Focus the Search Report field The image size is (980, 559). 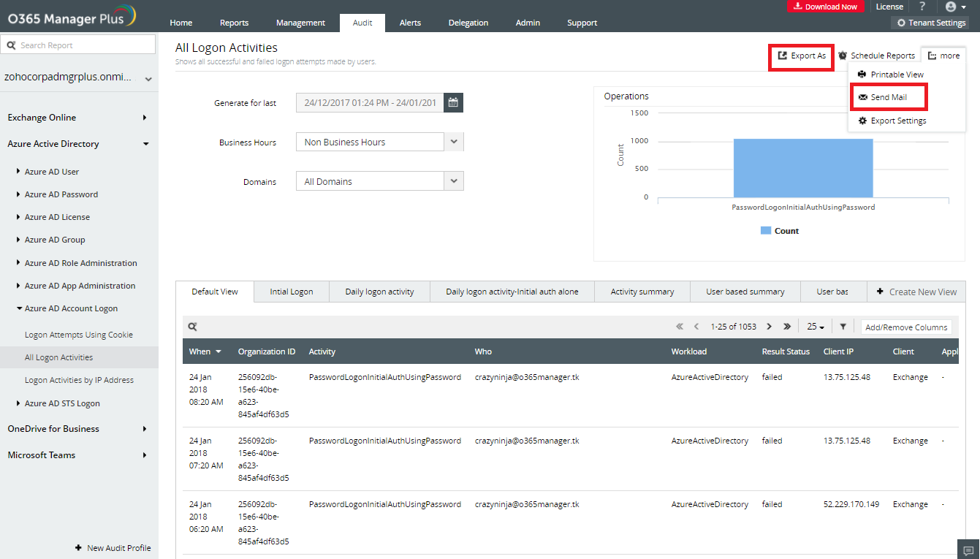[x=78, y=45]
